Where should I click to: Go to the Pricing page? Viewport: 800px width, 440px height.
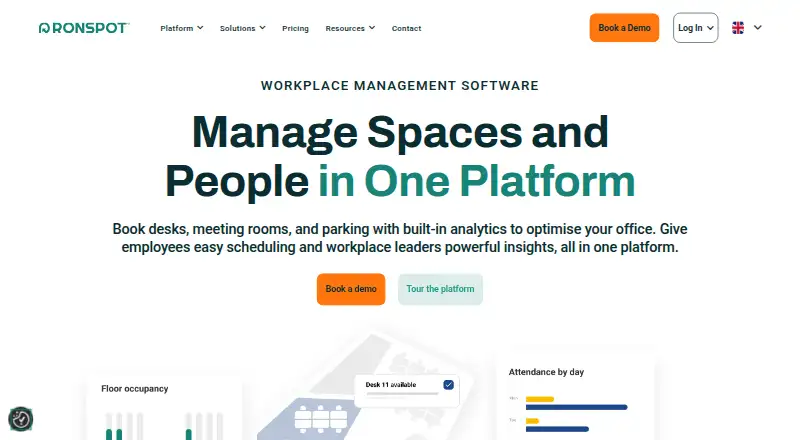[x=295, y=28]
